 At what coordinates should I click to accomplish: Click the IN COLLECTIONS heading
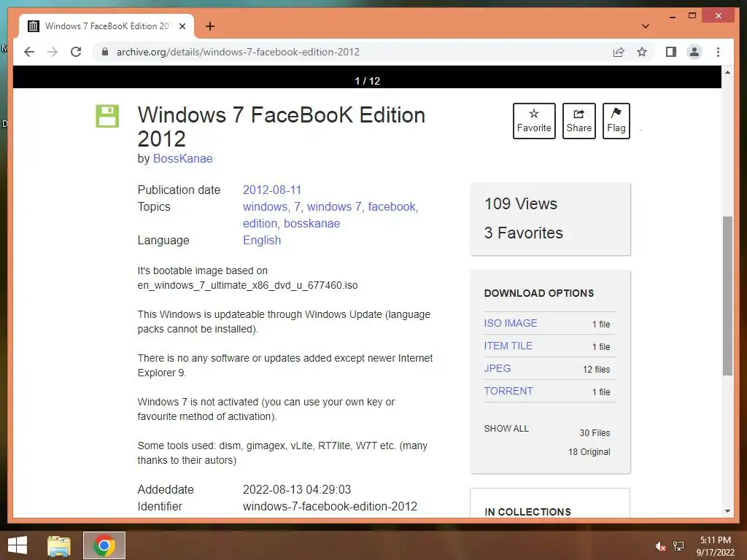coord(527,512)
